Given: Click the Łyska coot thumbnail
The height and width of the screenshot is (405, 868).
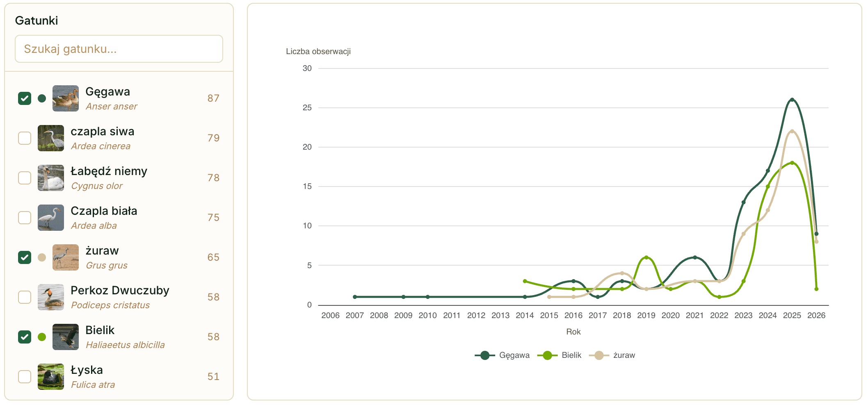Looking at the screenshot, I should [x=51, y=377].
